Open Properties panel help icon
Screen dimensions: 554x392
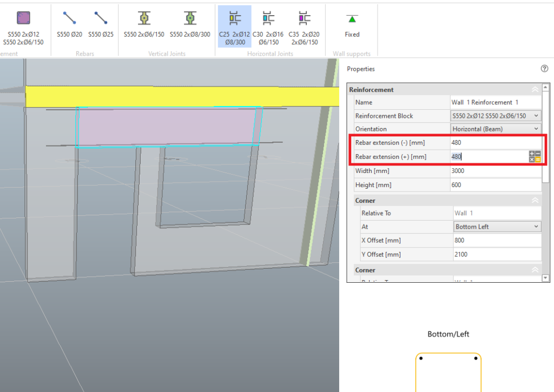544,69
